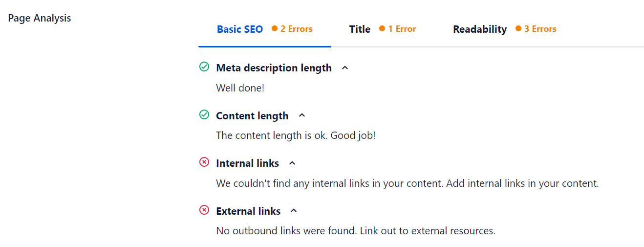
Task: Click green check icon for Meta description length
Action: click(x=204, y=67)
